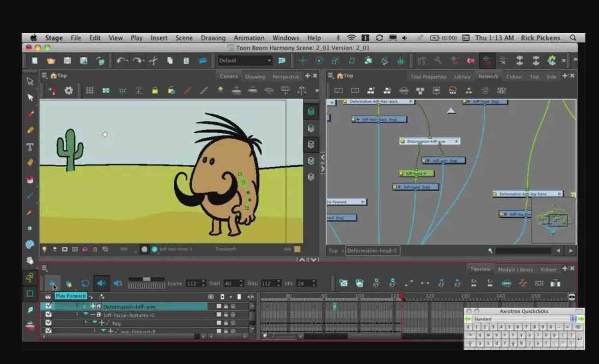Select the Pencil tool in sidebar
Screen dimensions: 599x364
(x=30, y=130)
